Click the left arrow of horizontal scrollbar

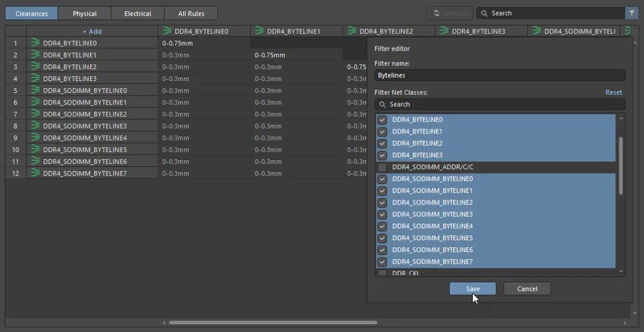163,322
